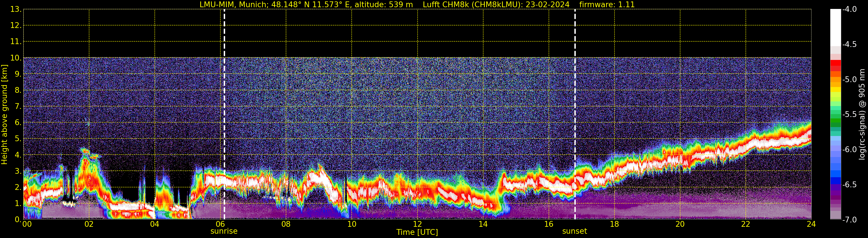Viewport: 868px width, 238px height.
Task: Click the '11.' height axis tick label
Action: coord(16,42)
